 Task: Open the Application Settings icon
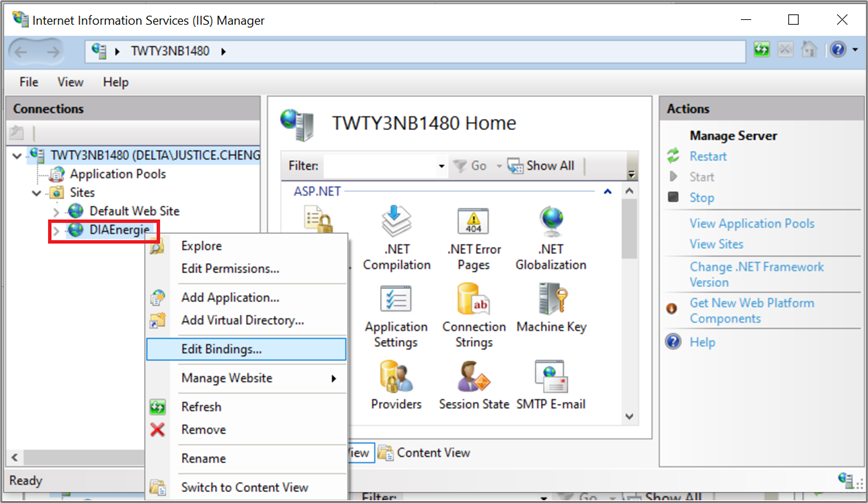tap(396, 315)
